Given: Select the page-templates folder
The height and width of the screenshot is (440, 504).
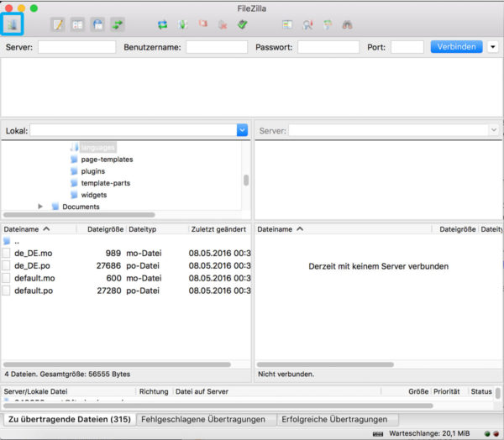Looking at the screenshot, I should click(x=107, y=160).
